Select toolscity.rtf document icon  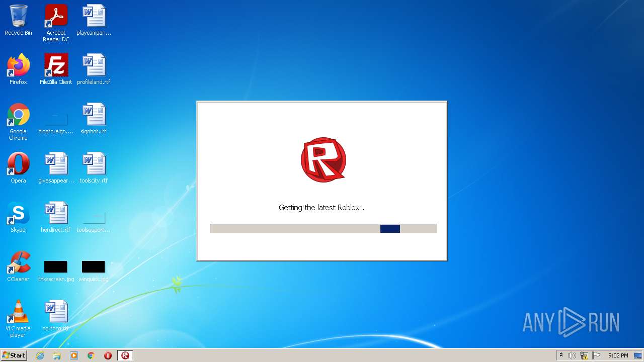[94, 168]
